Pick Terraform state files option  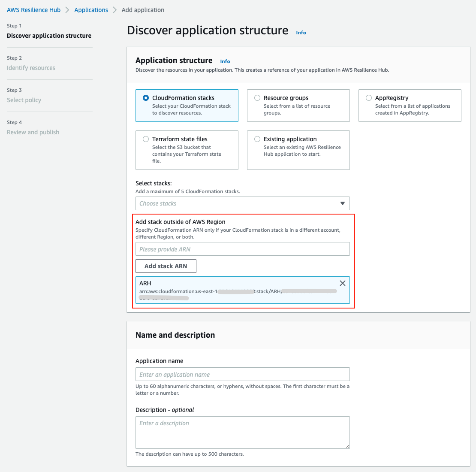point(146,139)
